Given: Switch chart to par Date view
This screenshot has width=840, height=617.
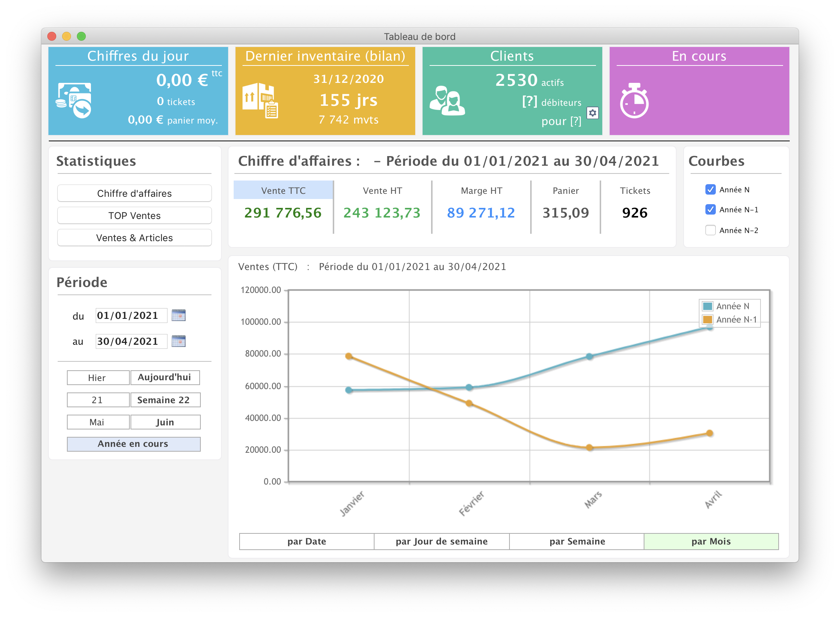Looking at the screenshot, I should click(x=306, y=542).
